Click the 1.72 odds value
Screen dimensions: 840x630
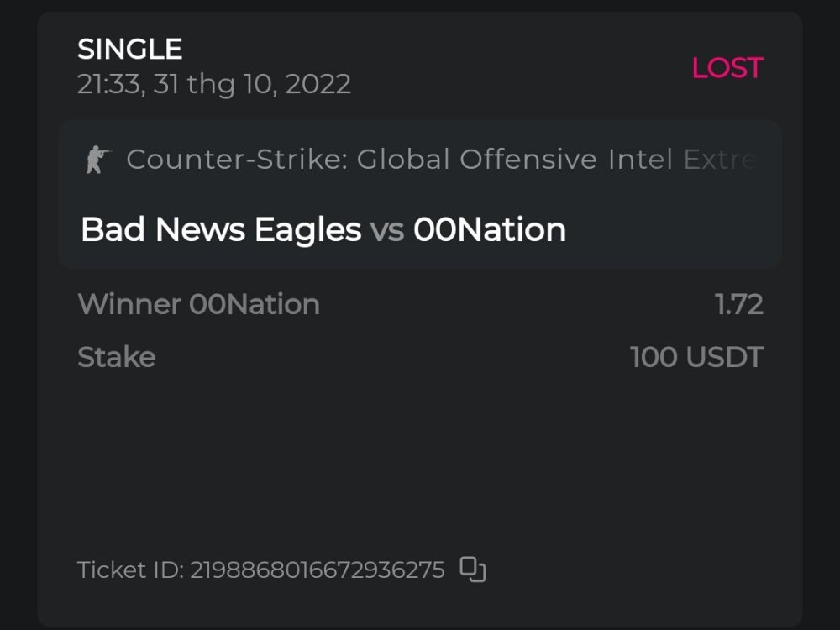point(739,304)
